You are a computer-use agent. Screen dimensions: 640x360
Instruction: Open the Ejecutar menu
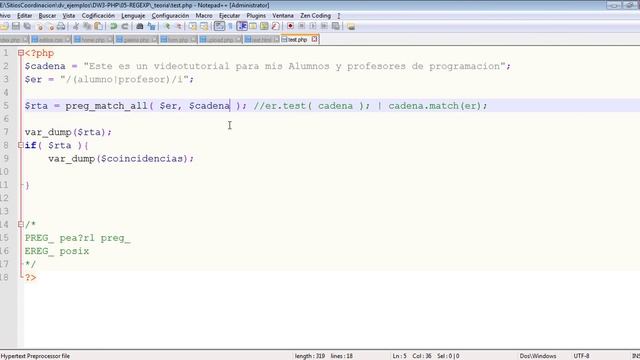(x=229, y=16)
